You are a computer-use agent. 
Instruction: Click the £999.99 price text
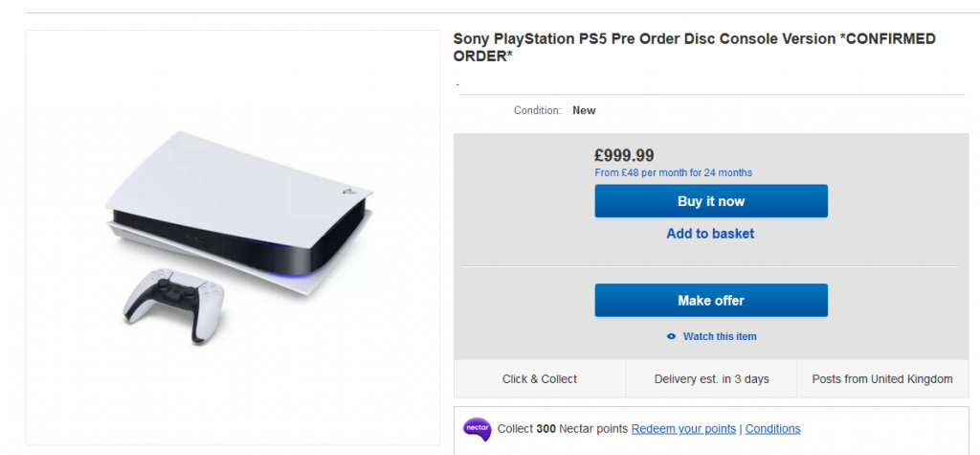[x=625, y=155]
